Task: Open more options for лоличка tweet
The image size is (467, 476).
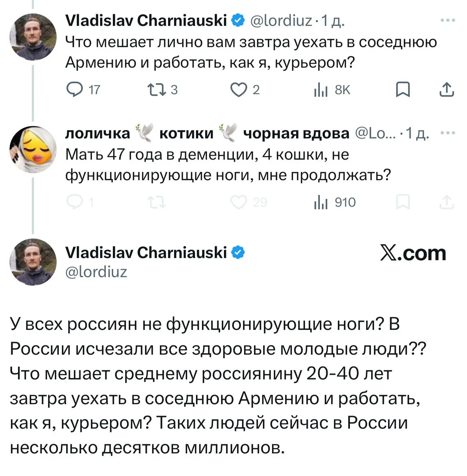Action: coord(448,133)
